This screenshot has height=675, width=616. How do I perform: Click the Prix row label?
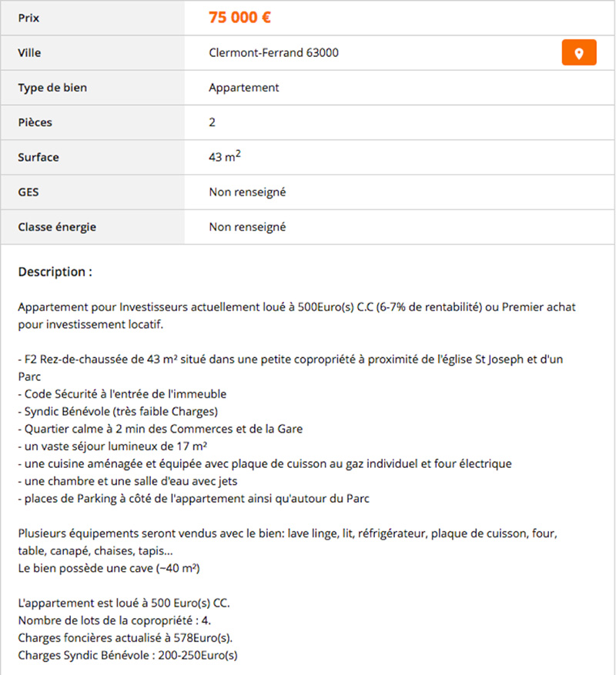tap(28, 18)
